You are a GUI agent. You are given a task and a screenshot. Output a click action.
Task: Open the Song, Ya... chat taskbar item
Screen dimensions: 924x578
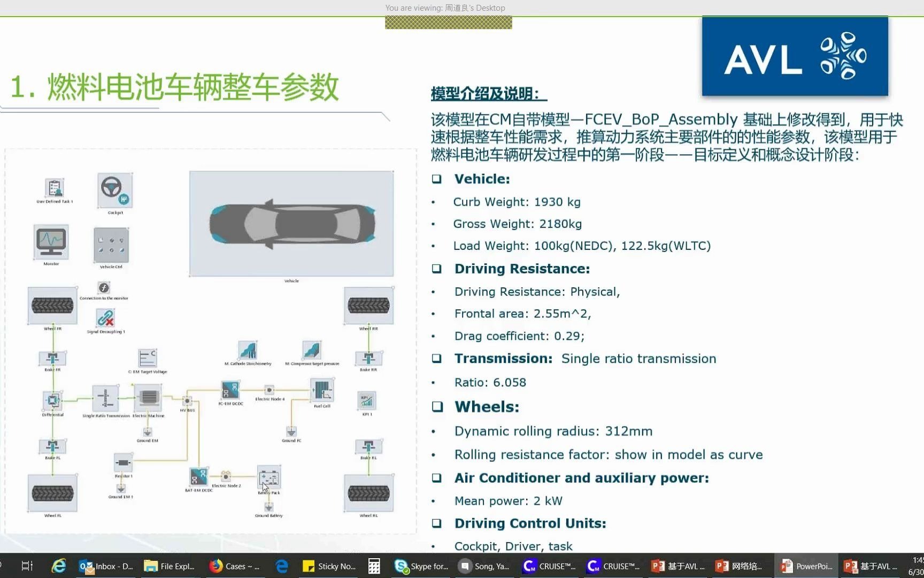pyautogui.click(x=484, y=566)
